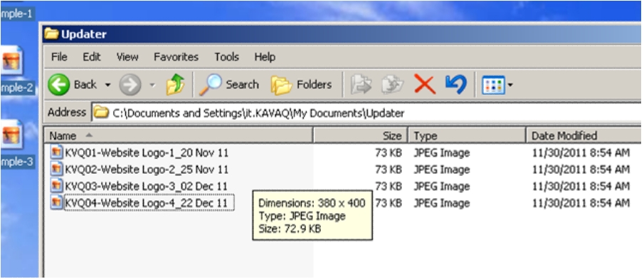Sort files by Date Modified column
The width and height of the screenshot is (644, 280).
[584, 135]
